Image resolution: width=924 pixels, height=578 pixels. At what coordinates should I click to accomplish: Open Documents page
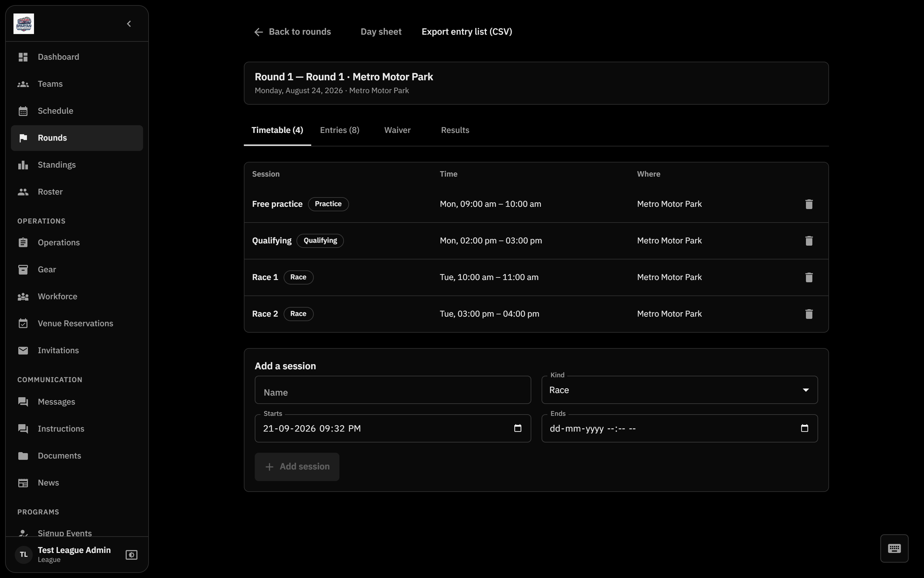77,456
